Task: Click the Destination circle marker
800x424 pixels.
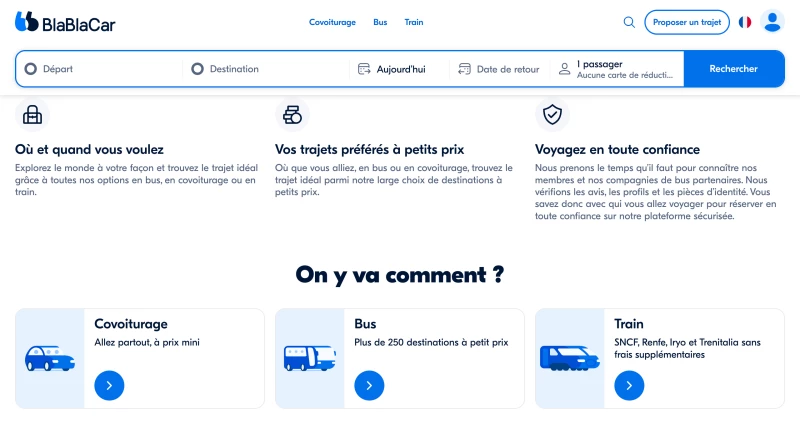Action: (x=197, y=69)
